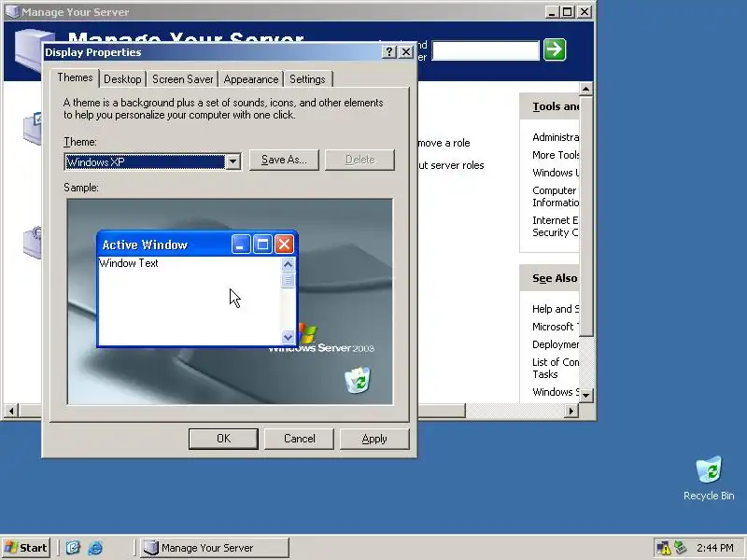Close the Display Properties dialog
This screenshot has width=747, height=560.
(406, 52)
